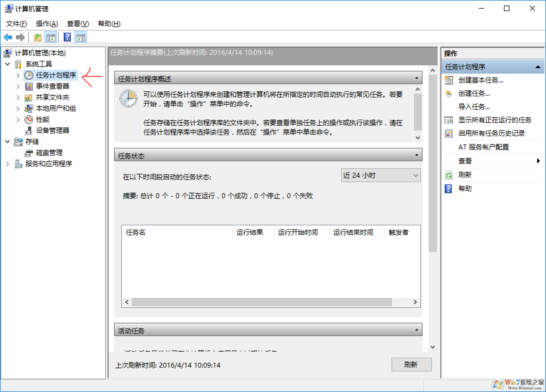Open the 查看(V) menu
Image resolution: width=546 pixels, height=392 pixels.
pos(77,24)
